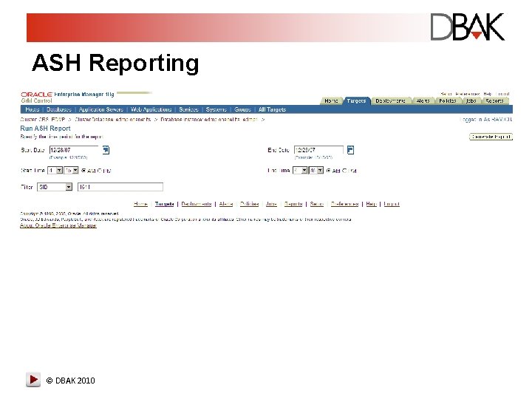
Task: Open Systems in the blue subnav
Action: click(216, 109)
